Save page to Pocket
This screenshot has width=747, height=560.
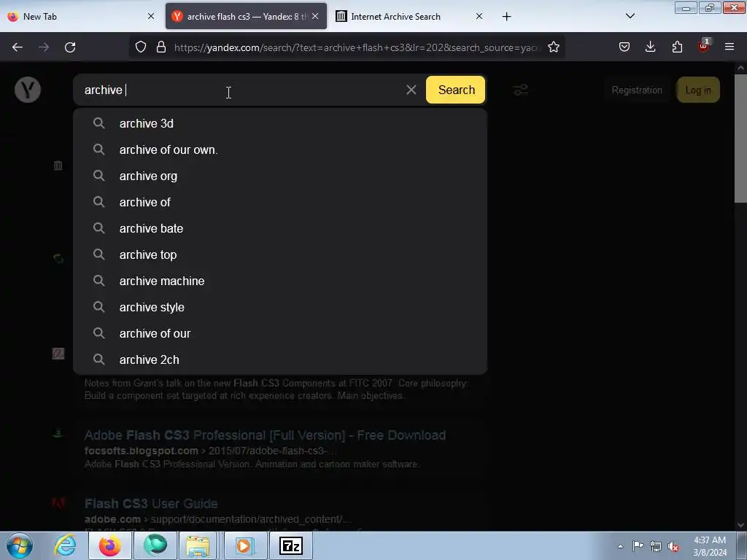point(624,47)
